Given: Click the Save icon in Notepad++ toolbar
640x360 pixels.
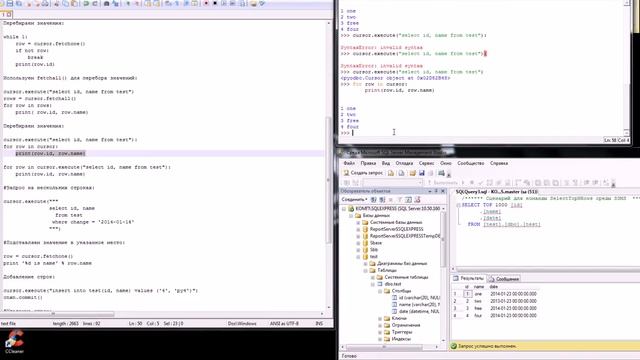Looking at the screenshot, I should click(10, 4).
